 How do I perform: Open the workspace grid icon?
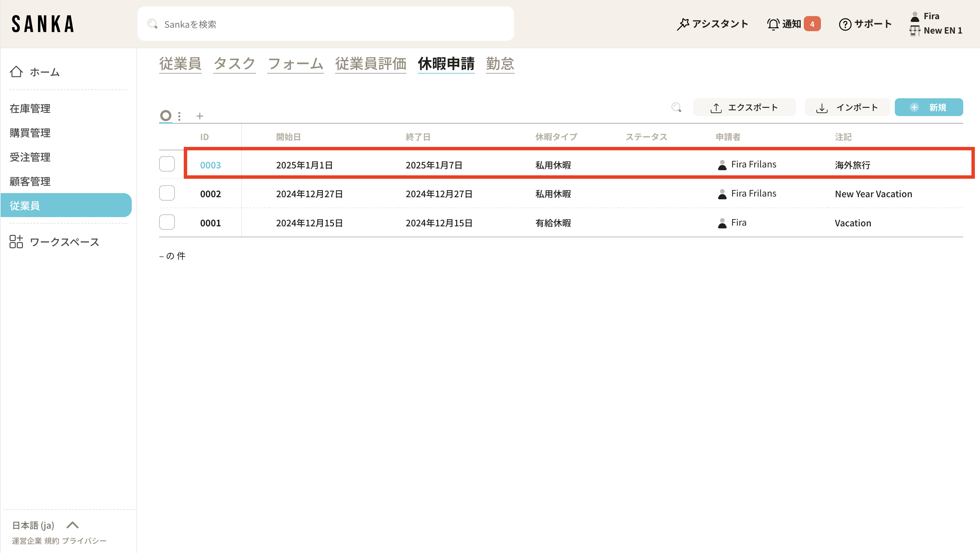point(16,242)
